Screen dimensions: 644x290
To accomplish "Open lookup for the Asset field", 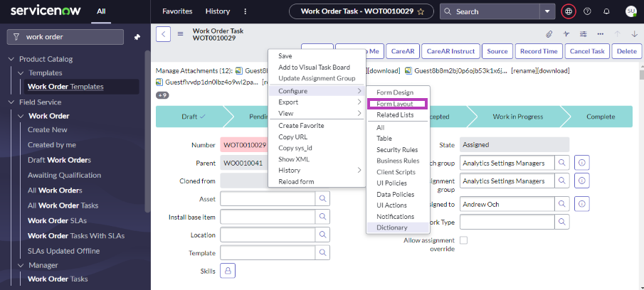I will click(323, 199).
